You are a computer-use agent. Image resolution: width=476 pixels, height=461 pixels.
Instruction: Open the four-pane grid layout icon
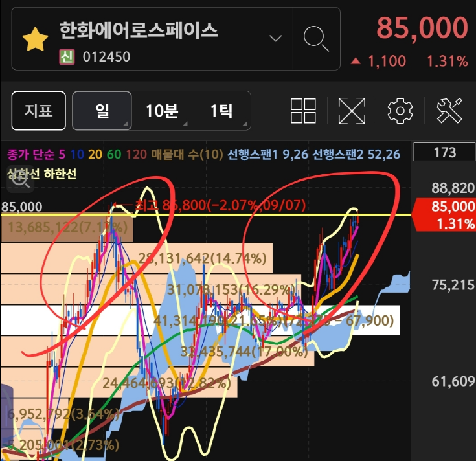(x=303, y=111)
